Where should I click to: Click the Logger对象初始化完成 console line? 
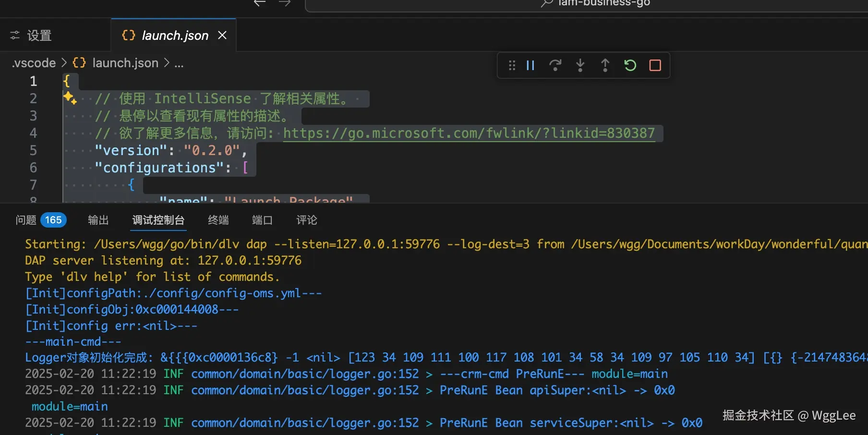click(446, 358)
